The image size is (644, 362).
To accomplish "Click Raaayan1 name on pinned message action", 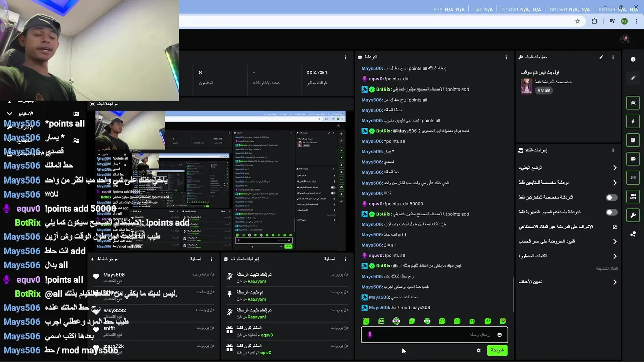I will [x=257, y=299].
